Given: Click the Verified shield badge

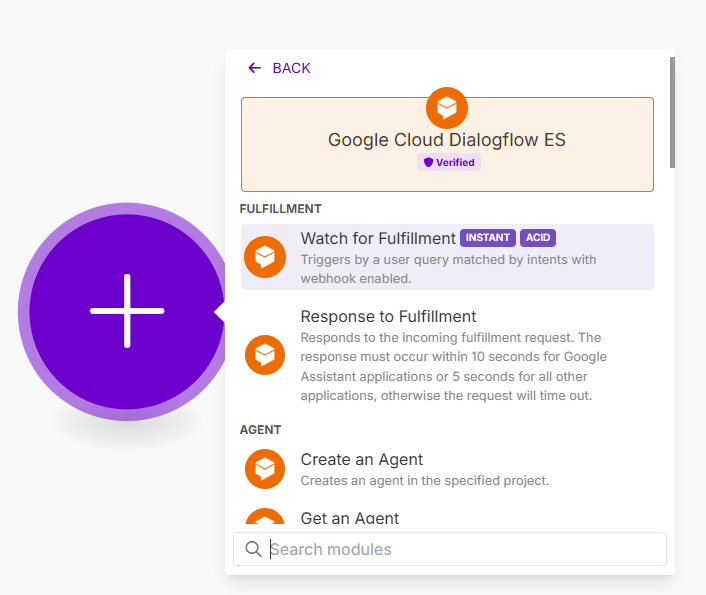Looking at the screenshot, I should tap(449, 162).
